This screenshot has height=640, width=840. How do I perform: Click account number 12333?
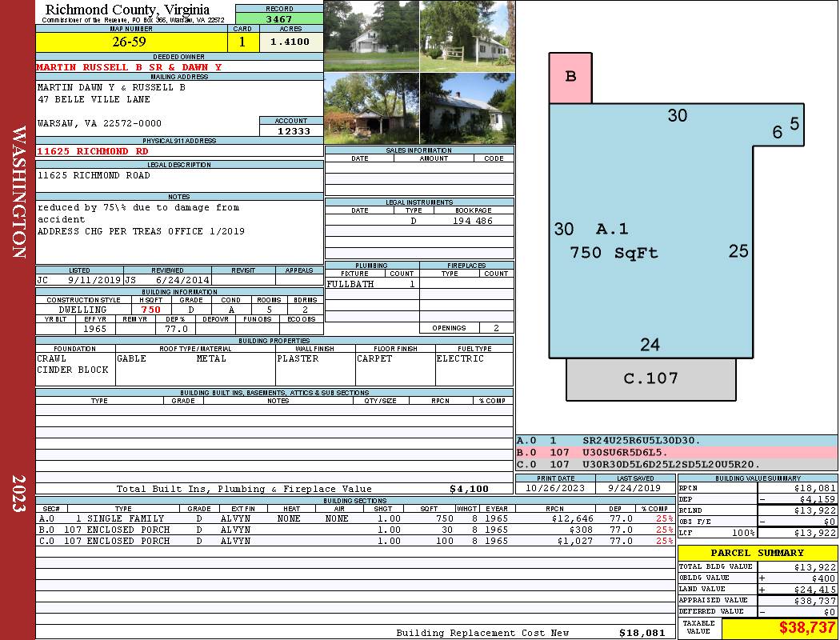(294, 130)
